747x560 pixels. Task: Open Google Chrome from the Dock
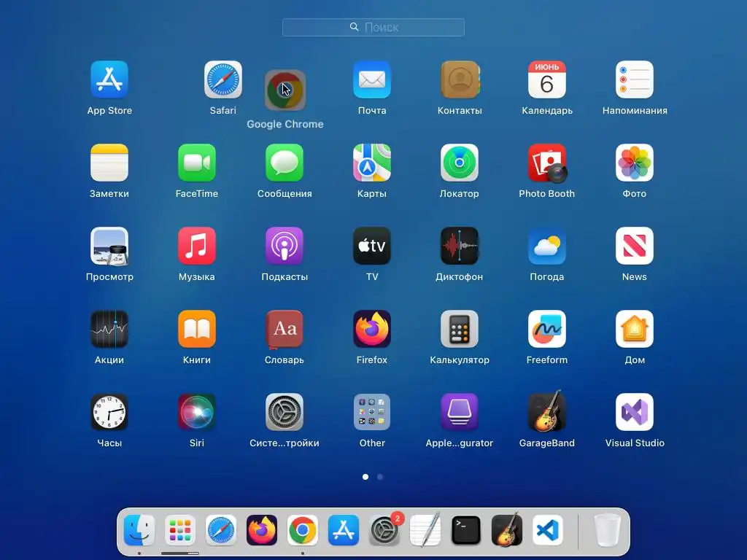tap(303, 530)
